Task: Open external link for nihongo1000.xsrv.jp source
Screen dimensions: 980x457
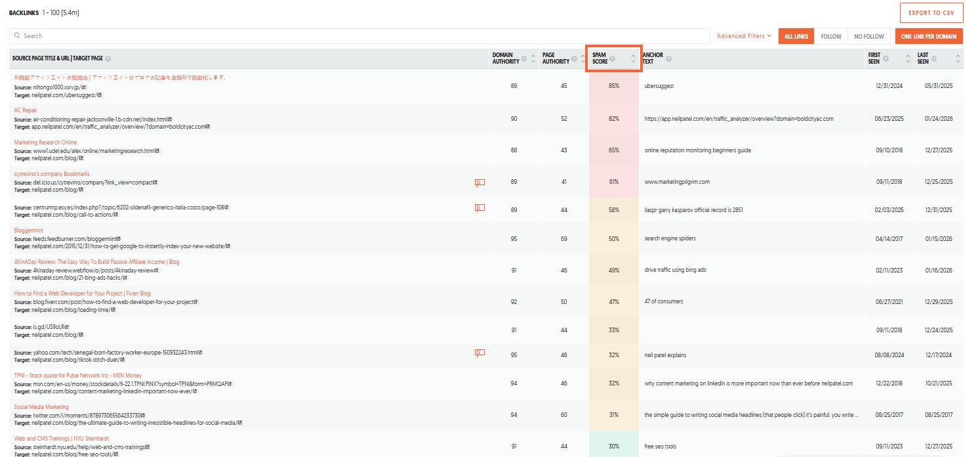Action: (x=83, y=87)
